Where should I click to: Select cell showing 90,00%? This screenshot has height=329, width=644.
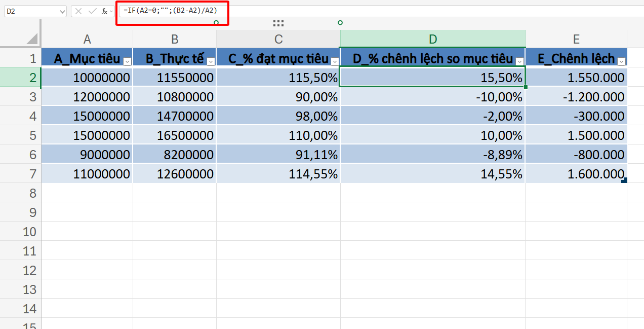[x=278, y=96]
